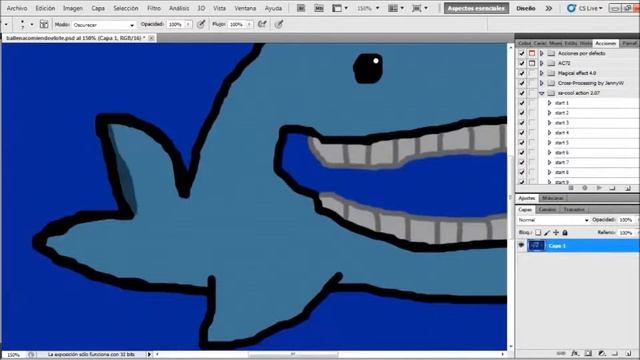Screen dimensions: 640x360
Task: Toggle dialog icon for Acciones por defecto
Action: (x=532, y=53)
